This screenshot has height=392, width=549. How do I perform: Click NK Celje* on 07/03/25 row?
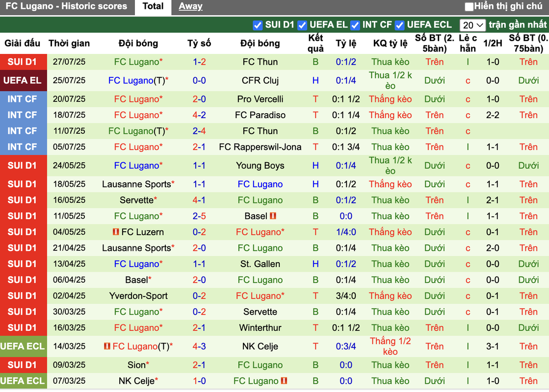pyautogui.click(x=138, y=381)
